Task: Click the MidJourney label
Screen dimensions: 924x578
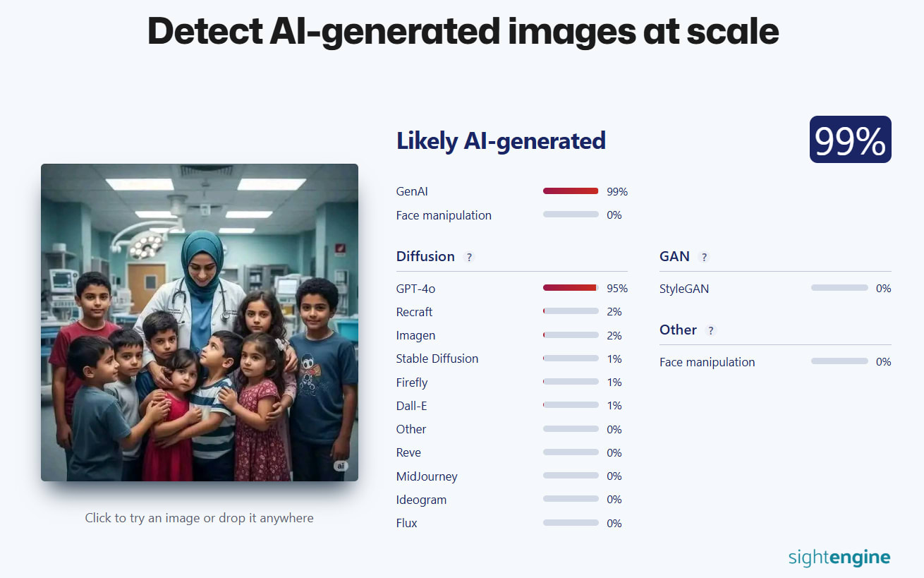Action: pyautogui.click(x=427, y=476)
